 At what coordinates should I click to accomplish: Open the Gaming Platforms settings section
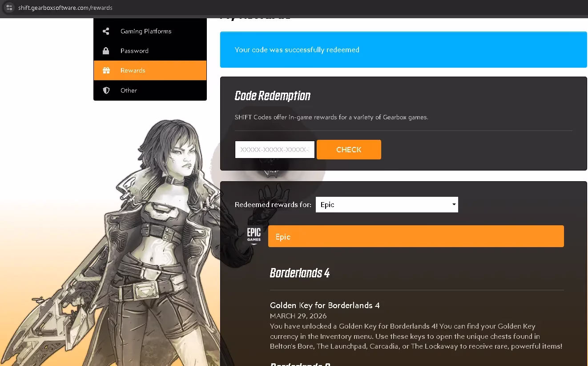(145, 31)
